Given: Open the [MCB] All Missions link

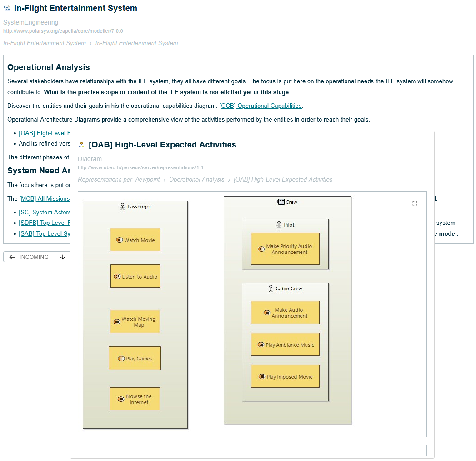Looking at the screenshot, I should [45, 198].
